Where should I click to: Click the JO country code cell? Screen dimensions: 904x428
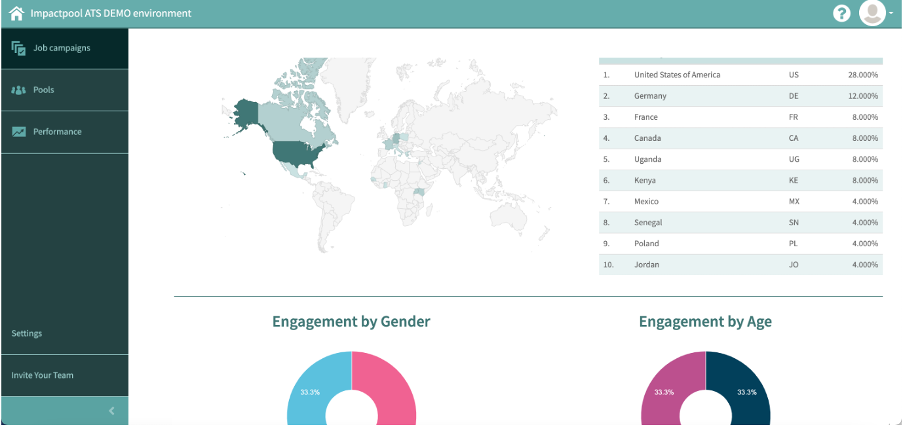(794, 265)
